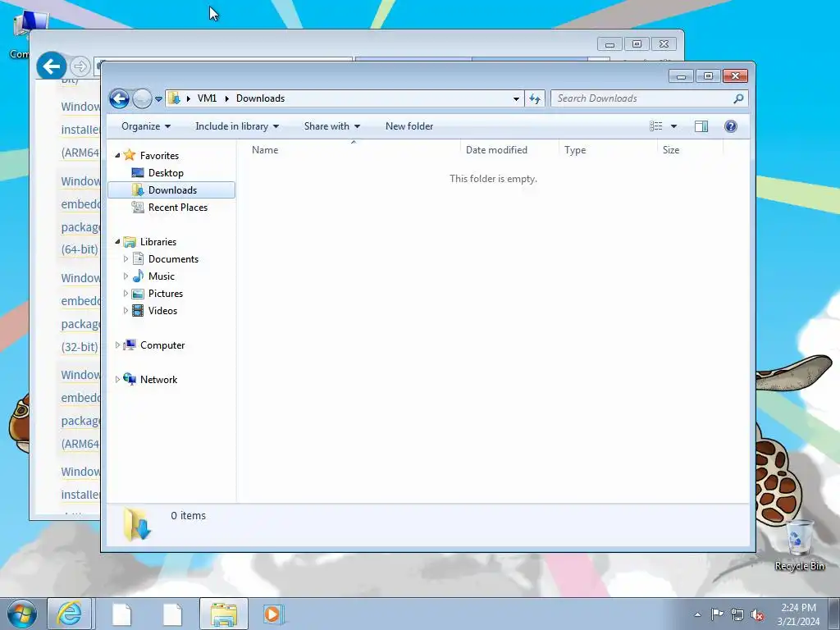Expand the Music library
This screenshot has height=630, width=840.
click(x=126, y=276)
